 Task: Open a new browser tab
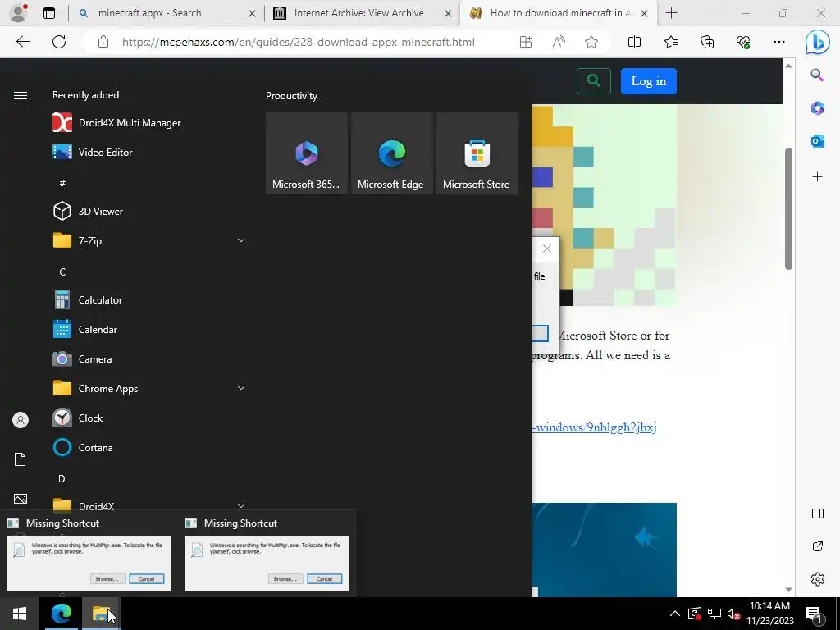[x=671, y=13]
